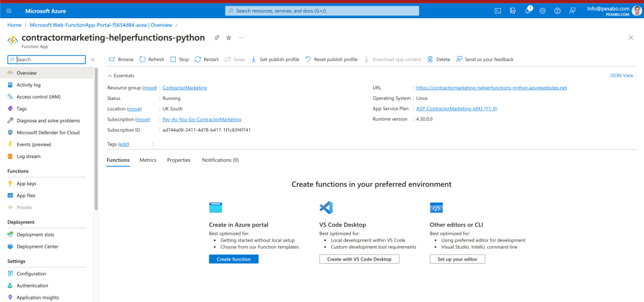Click the Microsoft.Web-FunctionApp-Portal breadcrumb
Image resolution: width=644 pixels, height=302 pixels.
(101, 25)
